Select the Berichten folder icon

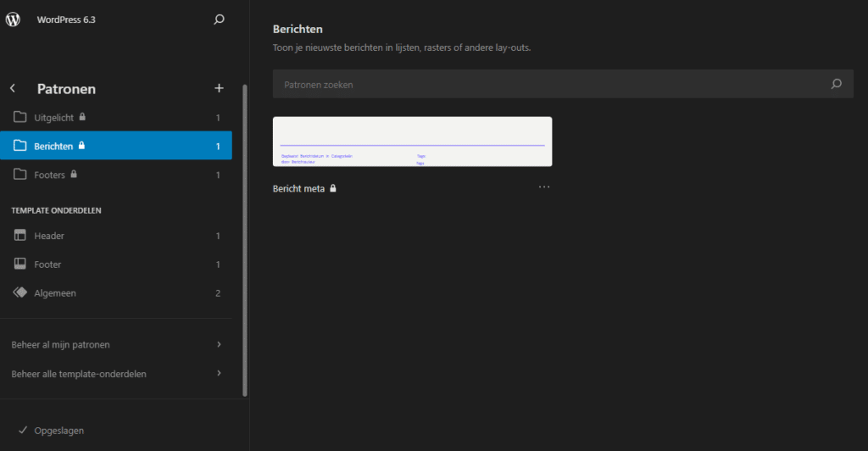[x=20, y=146]
